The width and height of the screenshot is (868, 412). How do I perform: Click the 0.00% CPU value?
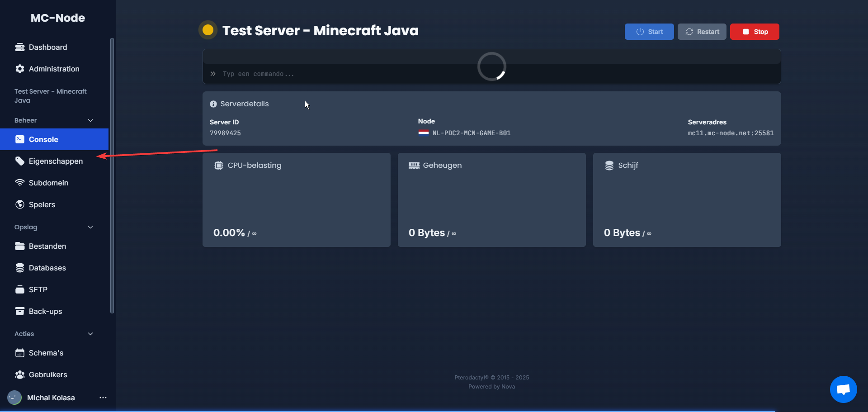tap(229, 232)
